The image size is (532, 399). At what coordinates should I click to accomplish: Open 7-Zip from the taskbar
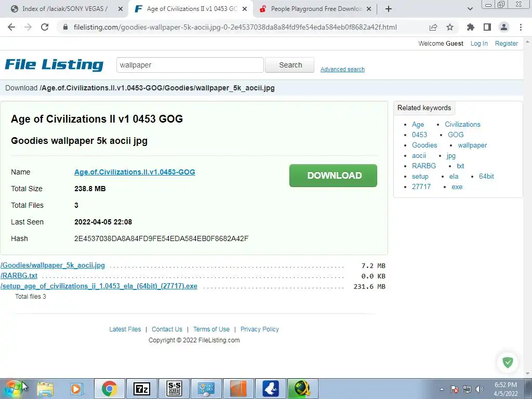(142, 389)
